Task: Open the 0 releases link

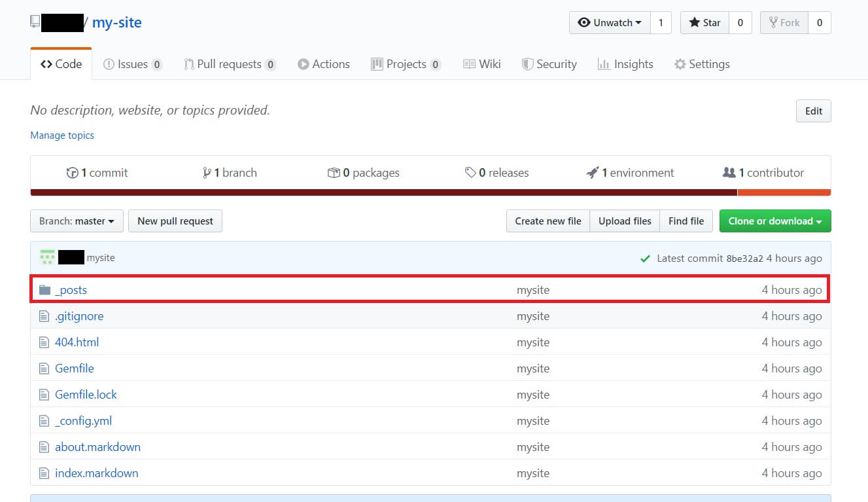Action: click(x=496, y=173)
